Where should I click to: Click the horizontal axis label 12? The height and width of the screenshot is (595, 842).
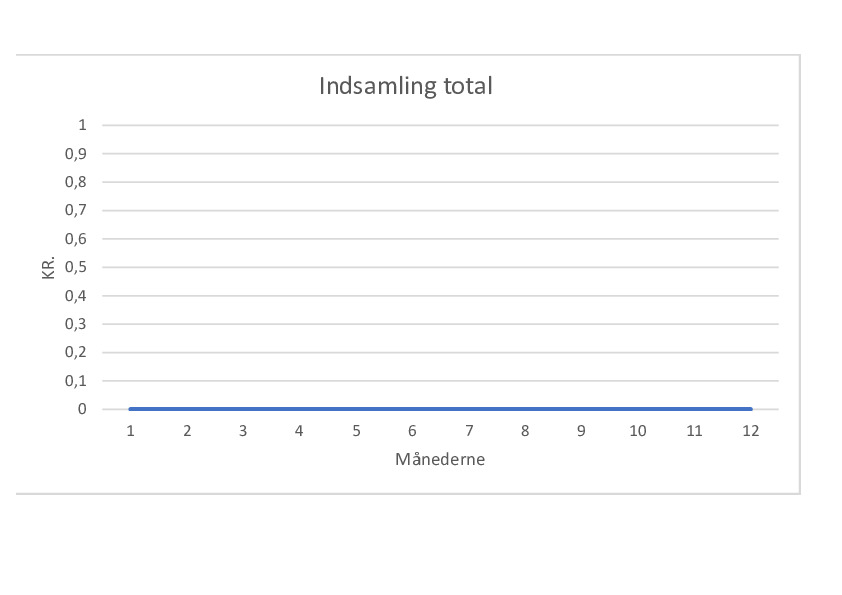[x=750, y=431]
